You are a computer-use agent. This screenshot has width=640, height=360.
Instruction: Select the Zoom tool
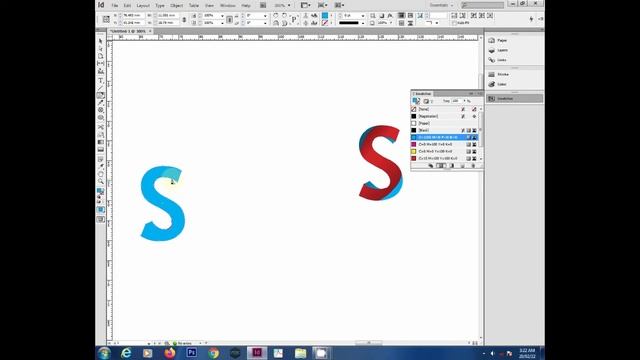(x=100, y=181)
